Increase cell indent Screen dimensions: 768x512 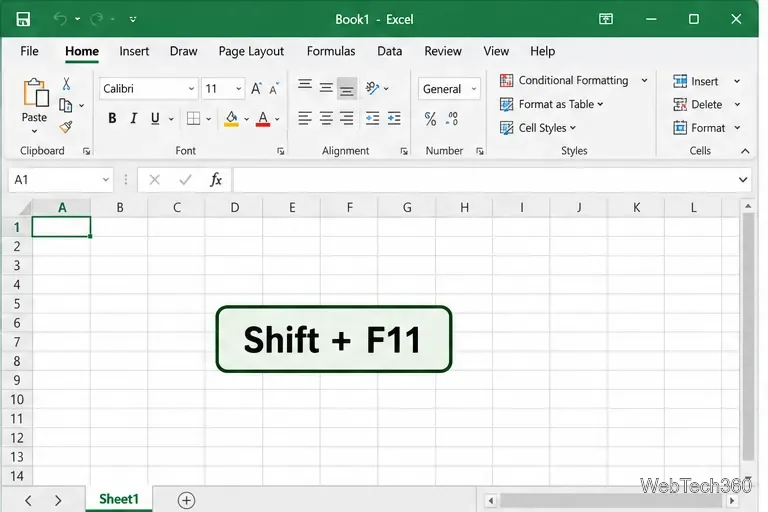point(394,118)
